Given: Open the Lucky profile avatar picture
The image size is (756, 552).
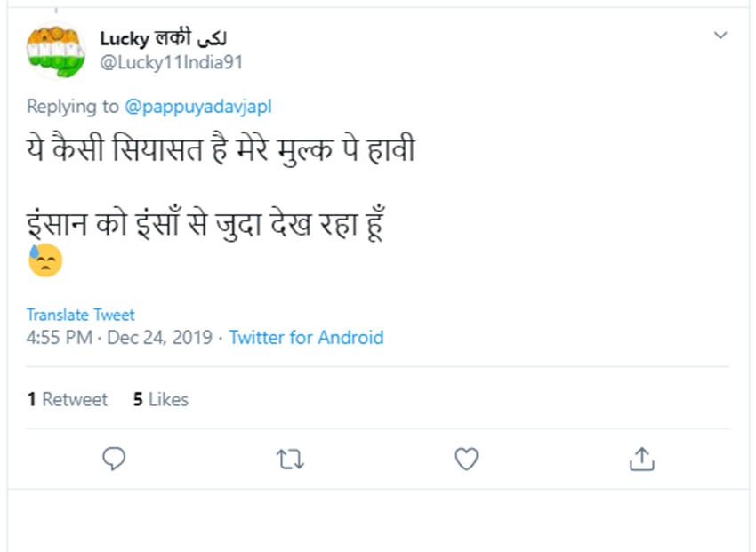Looking at the screenshot, I should click(55, 51).
